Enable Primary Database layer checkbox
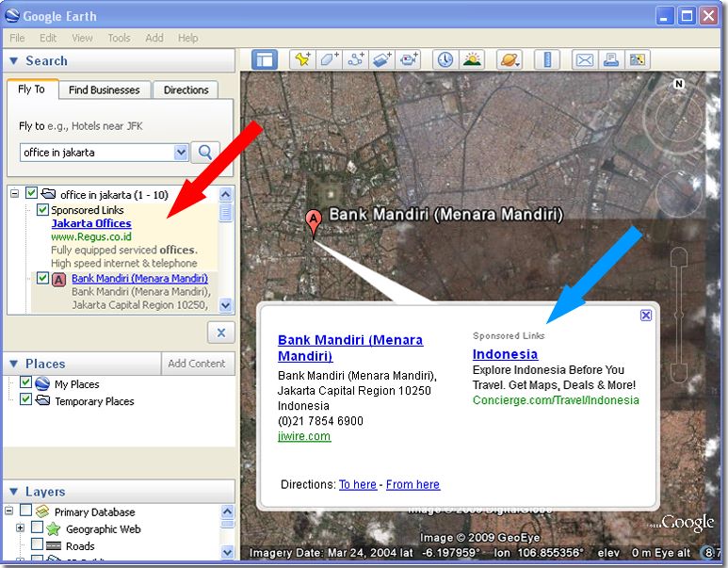 click(25, 511)
